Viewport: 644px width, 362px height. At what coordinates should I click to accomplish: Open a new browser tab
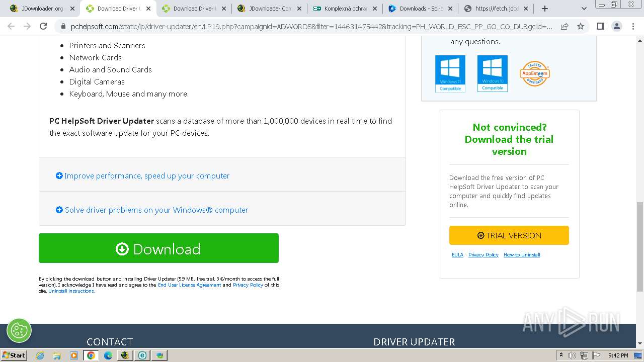[544, 9]
